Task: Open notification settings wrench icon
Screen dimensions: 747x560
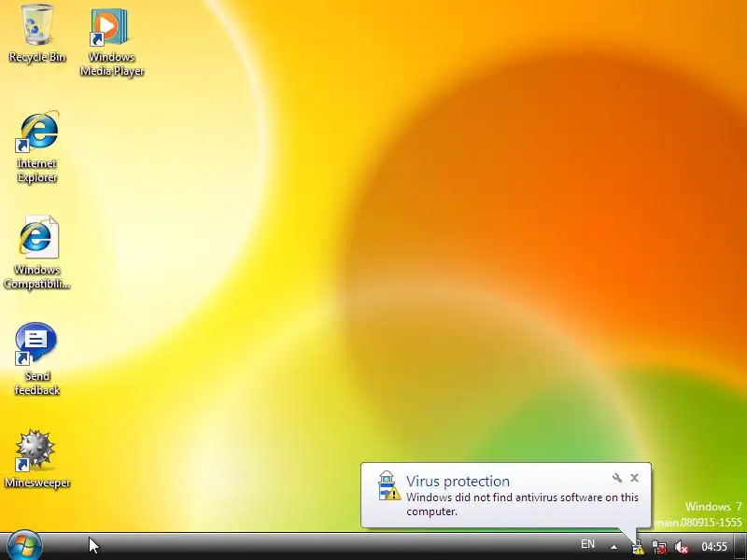Action: pyautogui.click(x=617, y=478)
